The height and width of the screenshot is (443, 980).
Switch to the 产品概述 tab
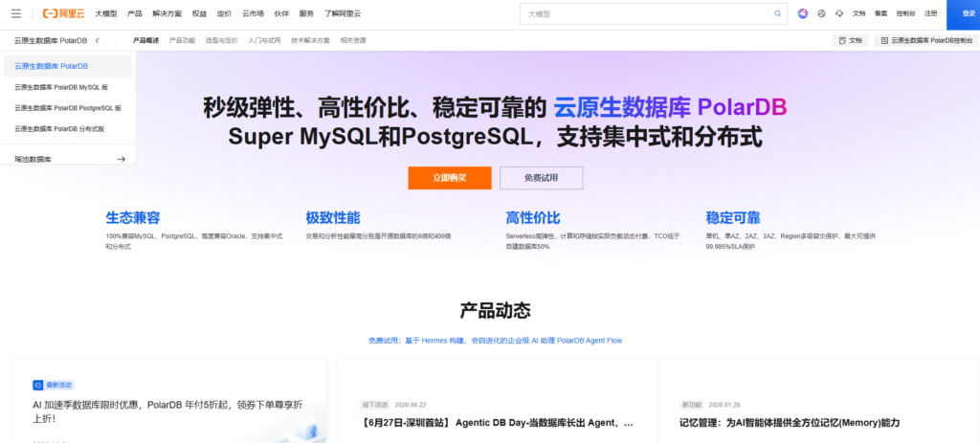pos(145,40)
